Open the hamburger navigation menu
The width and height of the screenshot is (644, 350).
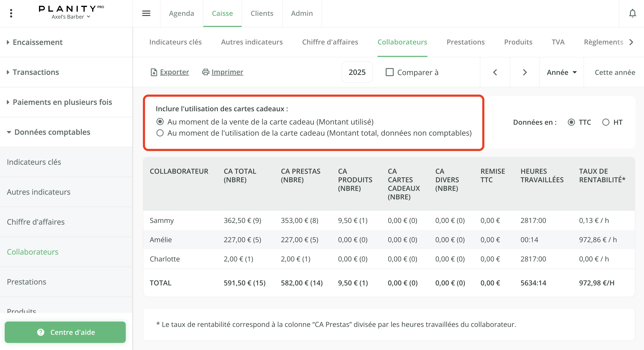point(146,13)
